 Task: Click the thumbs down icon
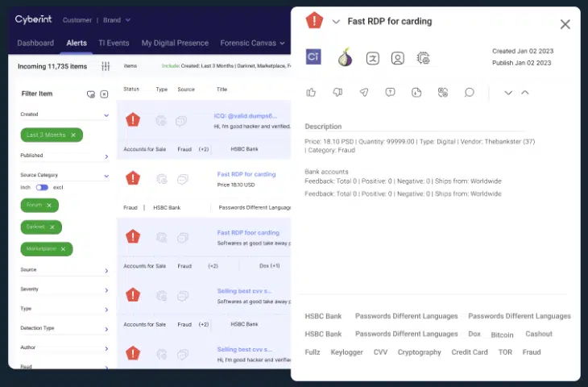(337, 93)
